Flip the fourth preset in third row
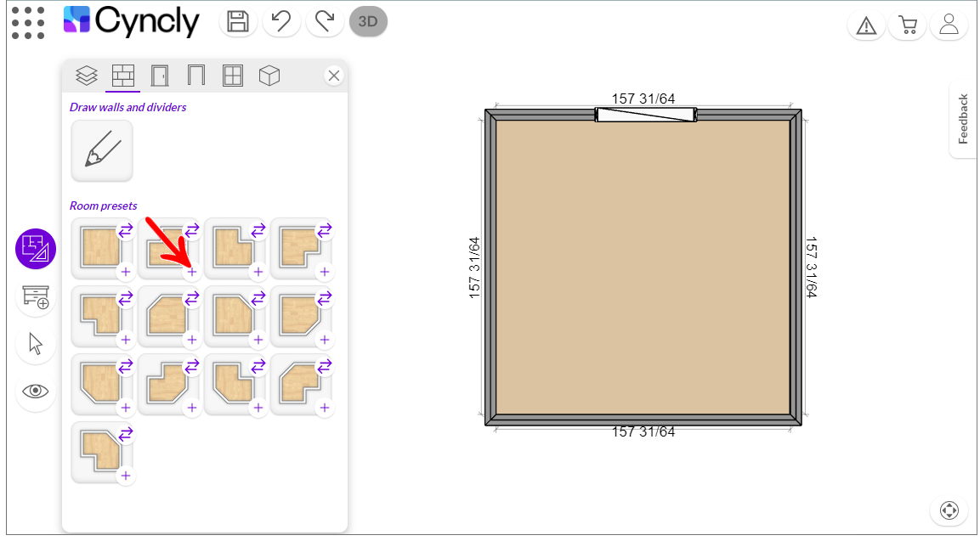This screenshot has width=980, height=541. pyautogui.click(x=325, y=367)
